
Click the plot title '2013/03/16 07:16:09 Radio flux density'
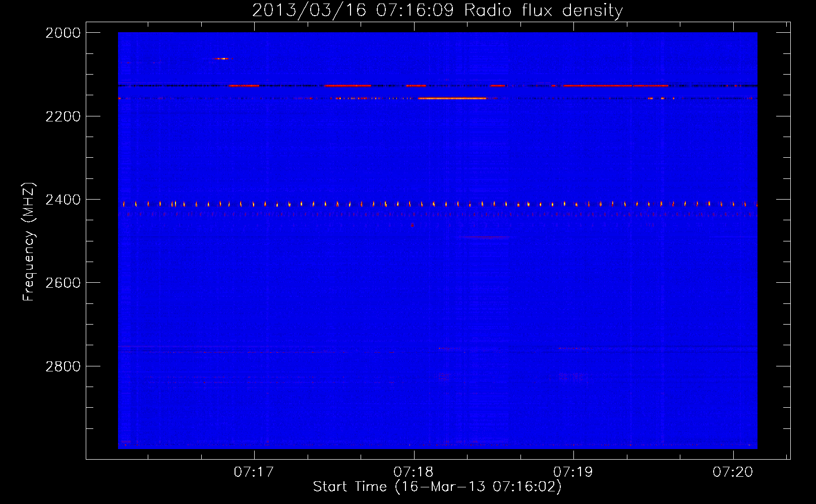437,10
